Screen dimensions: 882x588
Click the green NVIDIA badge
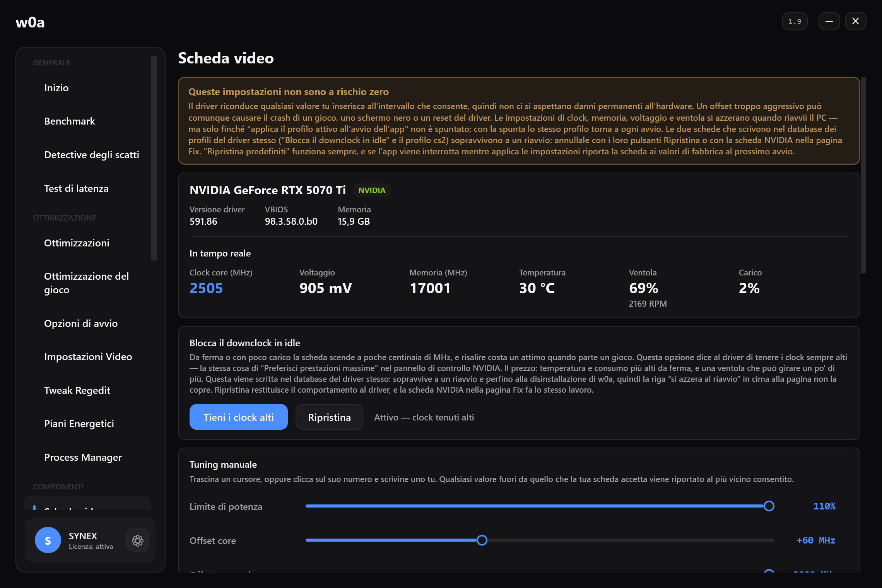point(372,190)
